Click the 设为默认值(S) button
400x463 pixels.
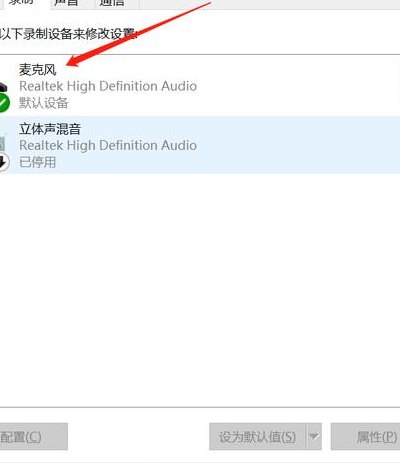point(257,436)
